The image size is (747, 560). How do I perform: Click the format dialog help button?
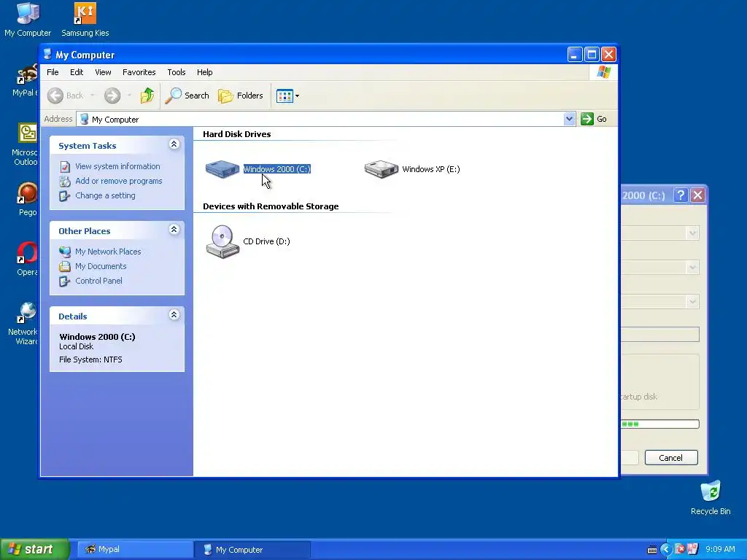pos(681,195)
